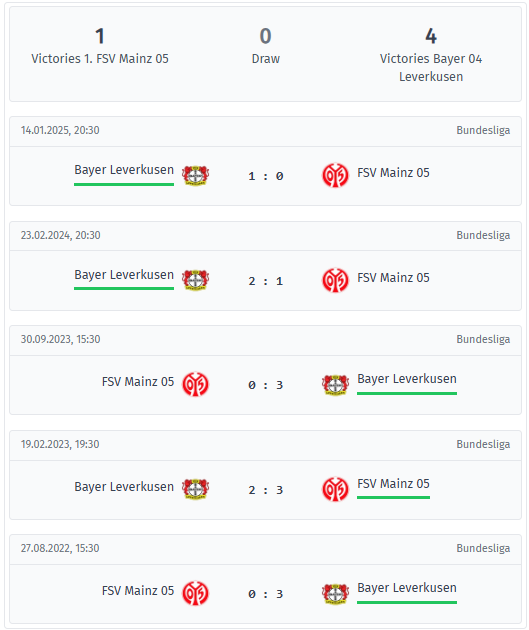Click Bayer Leverkusen crest in 30.09.2023 match

335,385
